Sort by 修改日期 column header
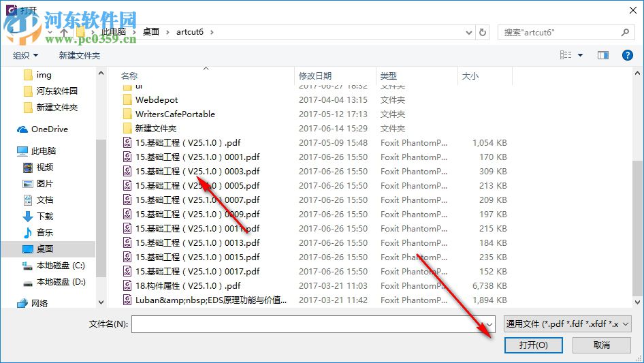The width and height of the screenshot is (644, 363). (x=315, y=76)
